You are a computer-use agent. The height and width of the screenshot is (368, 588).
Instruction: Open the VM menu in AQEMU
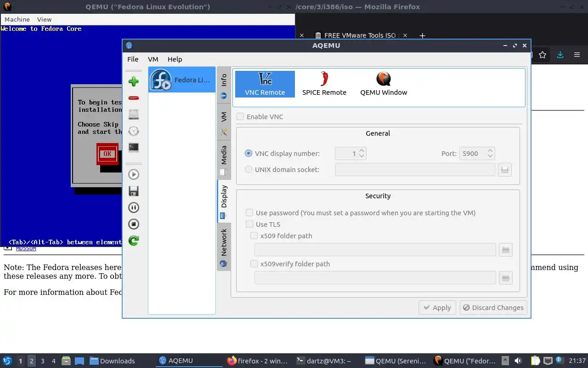[x=153, y=59]
